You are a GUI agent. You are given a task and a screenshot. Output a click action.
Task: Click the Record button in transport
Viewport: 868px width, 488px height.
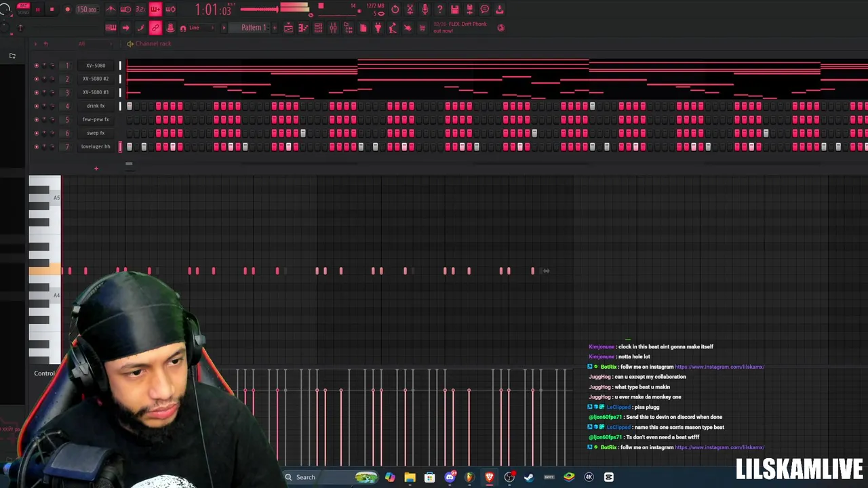tap(67, 9)
